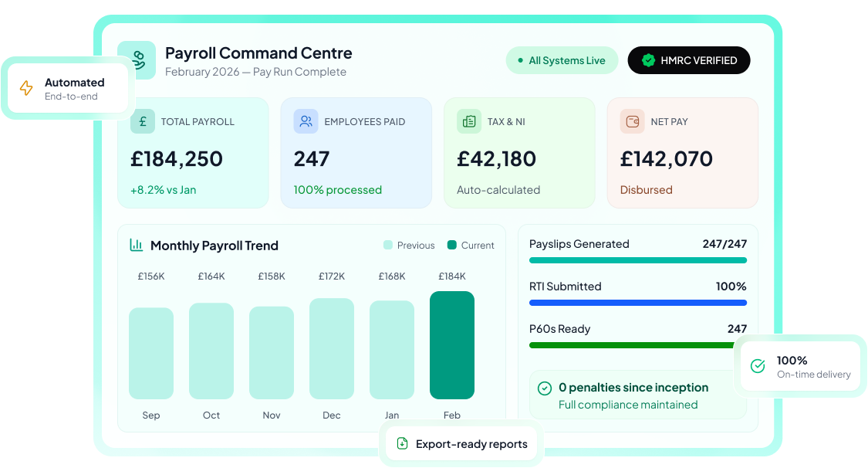Click the Dec £172K bar in chart
Screen dimensions: 868x468
pos(332,348)
